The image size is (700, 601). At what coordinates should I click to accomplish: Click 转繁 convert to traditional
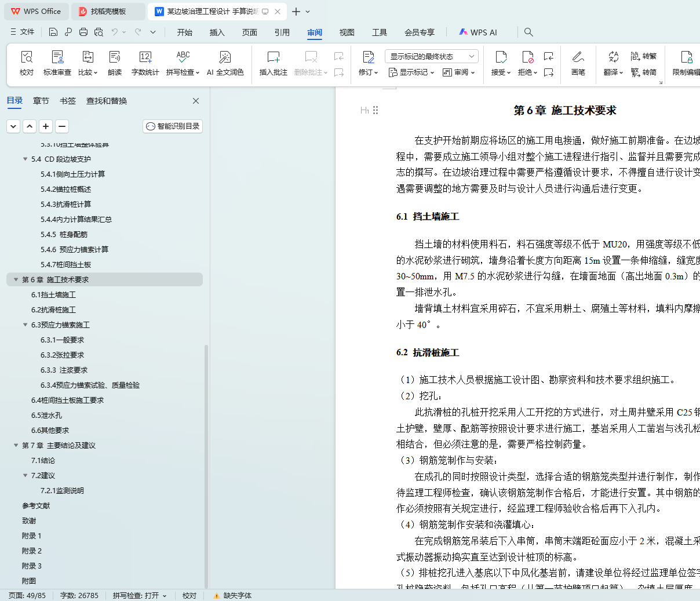pos(644,56)
